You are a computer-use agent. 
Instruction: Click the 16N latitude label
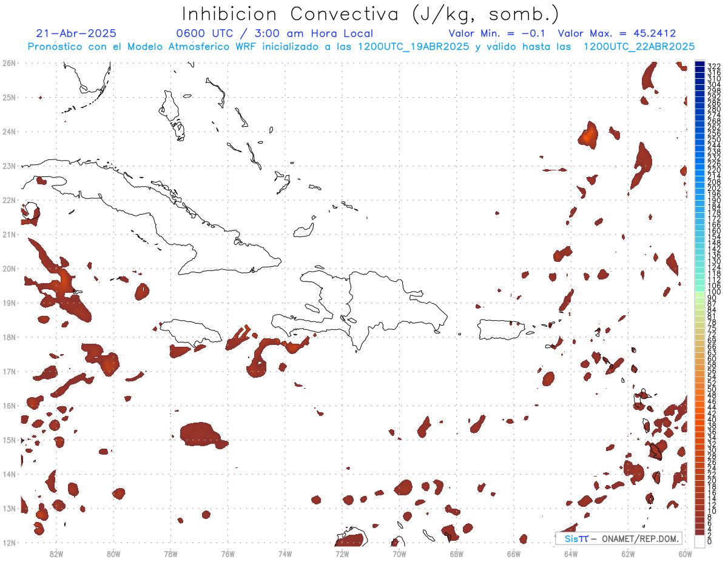(9, 405)
